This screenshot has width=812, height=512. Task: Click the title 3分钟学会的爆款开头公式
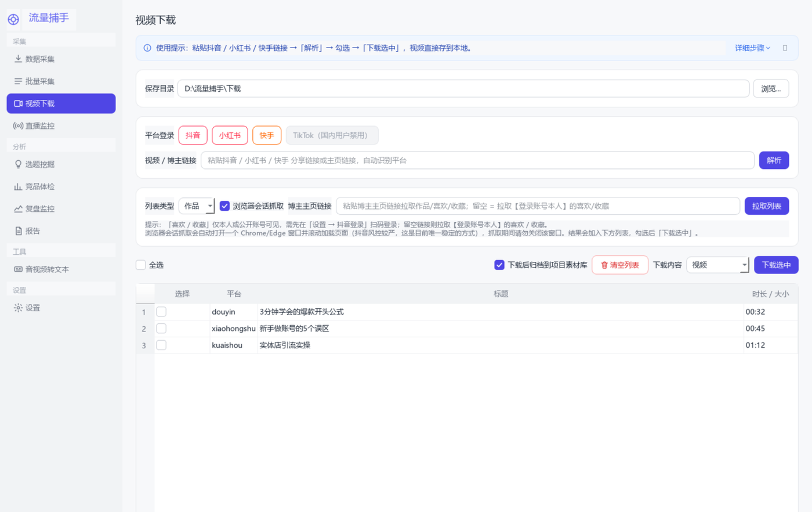pyautogui.click(x=302, y=312)
